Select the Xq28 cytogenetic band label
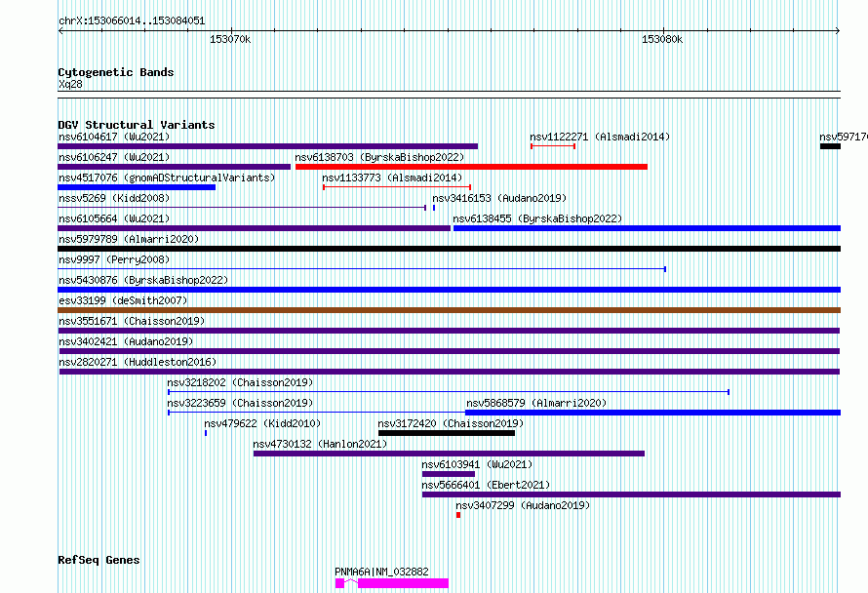Screen dimensions: 868x593 [x=70, y=84]
